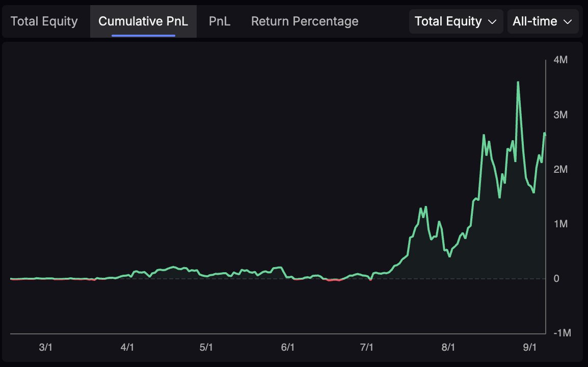This screenshot has height=367, width=588.
Task: Switch to Return Percentage tab
Action: click(x=305, y=21)
